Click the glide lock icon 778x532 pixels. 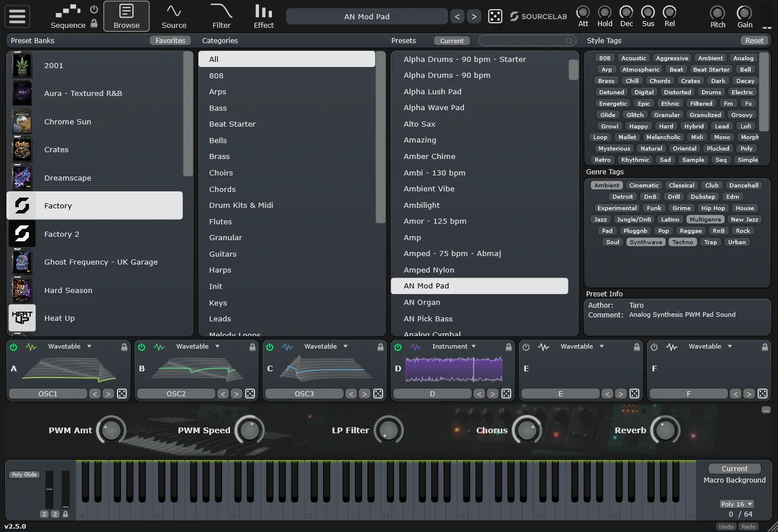[65, 514]
